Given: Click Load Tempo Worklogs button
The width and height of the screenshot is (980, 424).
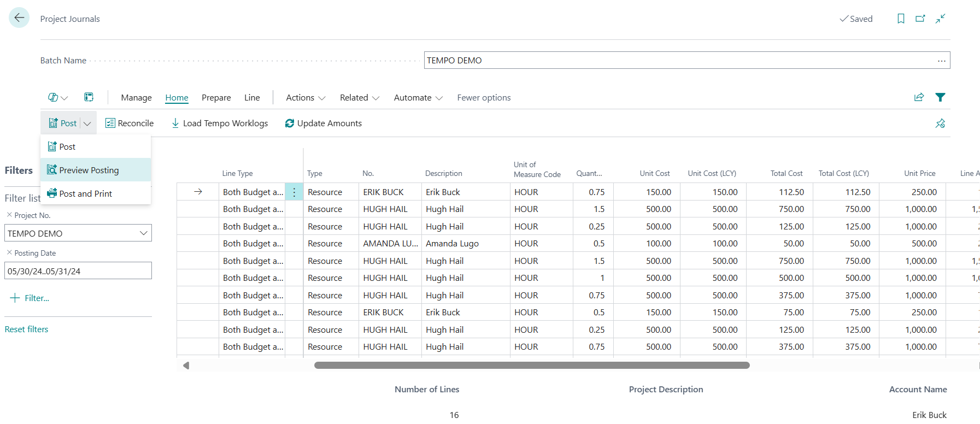Looking at the screenshot, I should [x=220, y=123].
